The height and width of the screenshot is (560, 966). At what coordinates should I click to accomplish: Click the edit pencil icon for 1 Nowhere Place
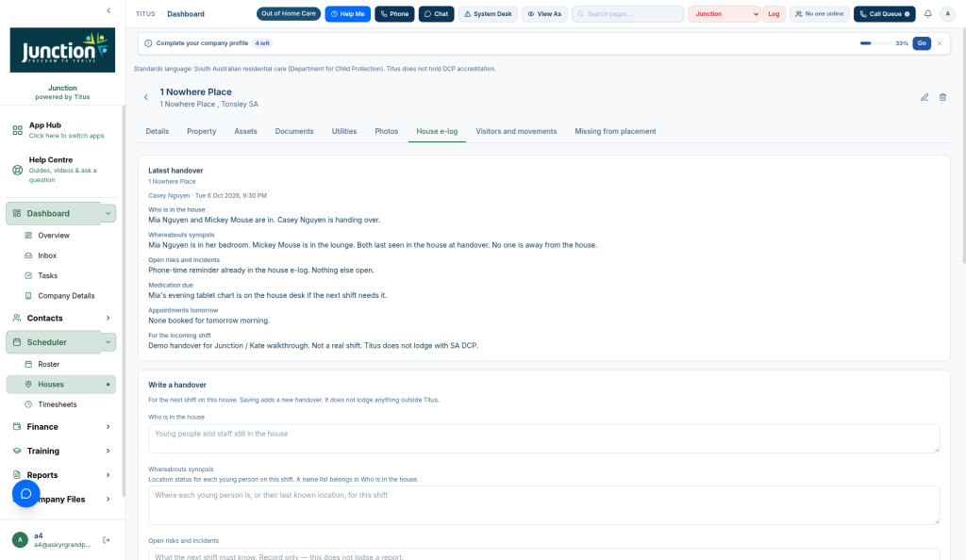(x=924, y=97)
